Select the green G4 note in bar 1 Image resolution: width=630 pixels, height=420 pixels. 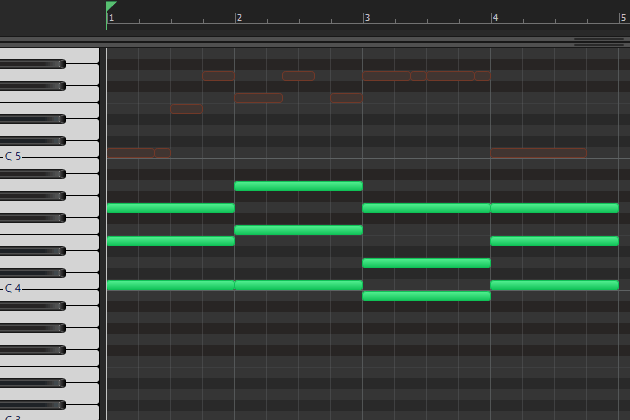(x=170, y=208)
